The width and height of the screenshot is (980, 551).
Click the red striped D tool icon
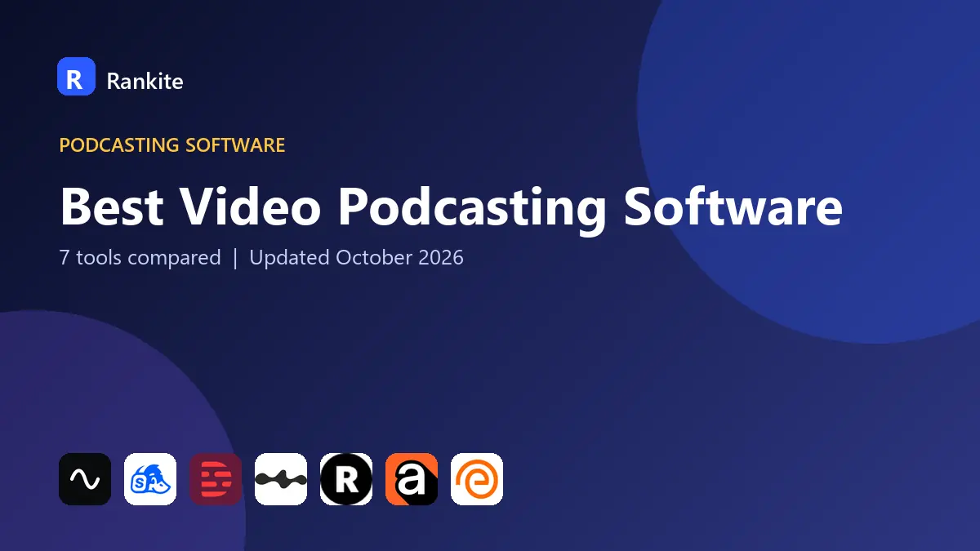(x=216, y=479)
